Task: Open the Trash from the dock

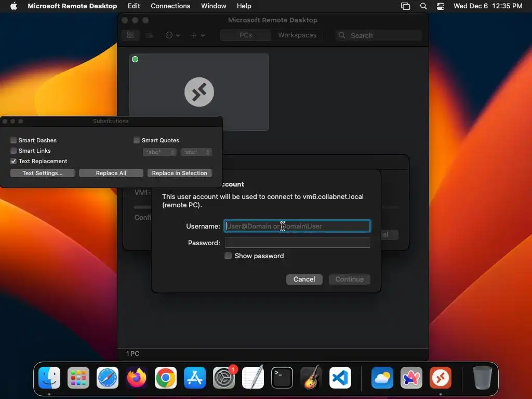Action: point(483,378)
